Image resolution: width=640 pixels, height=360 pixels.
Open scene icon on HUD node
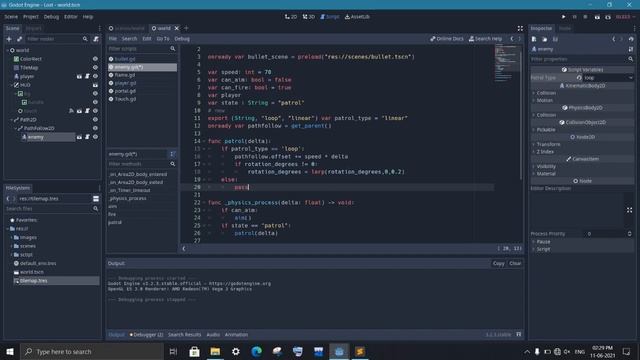[x=95, y=85]
